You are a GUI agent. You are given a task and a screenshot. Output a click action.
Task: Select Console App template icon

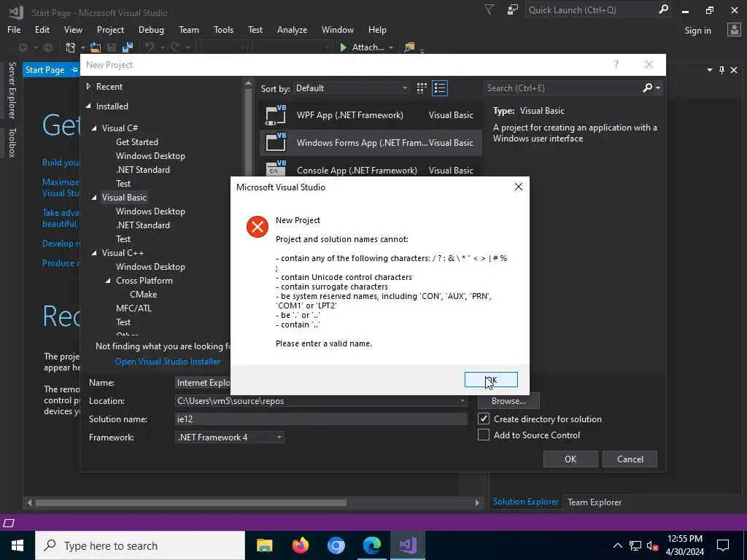tap(276, 168)
